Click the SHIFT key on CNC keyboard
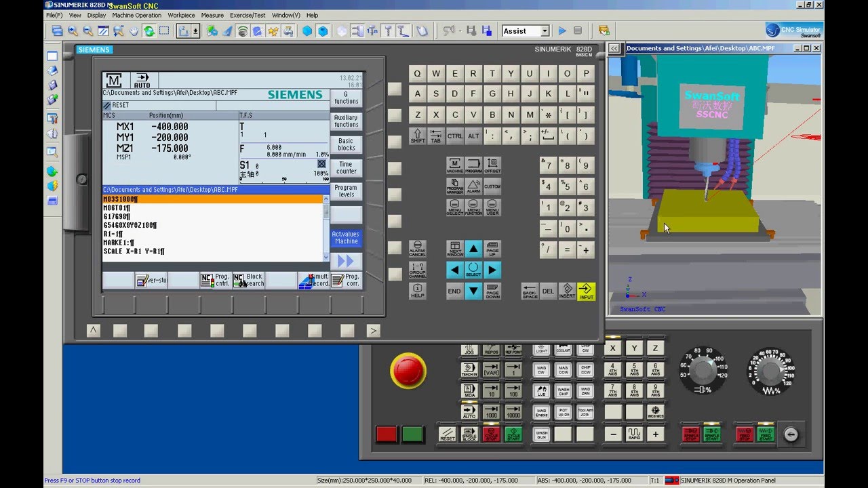The height and width of the screenshot is (488, 868). [x=417, y=136]
